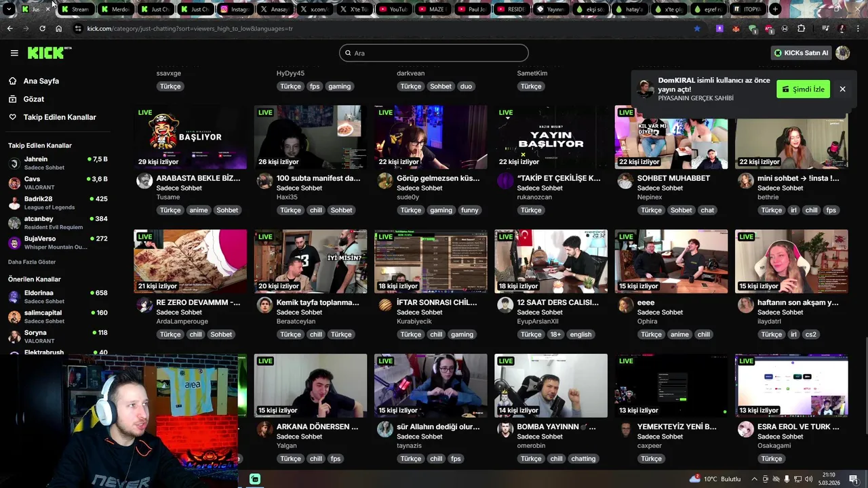Open the hamburger sidebar menu
This screenshot has height=488, width=868.
point(14,53)
